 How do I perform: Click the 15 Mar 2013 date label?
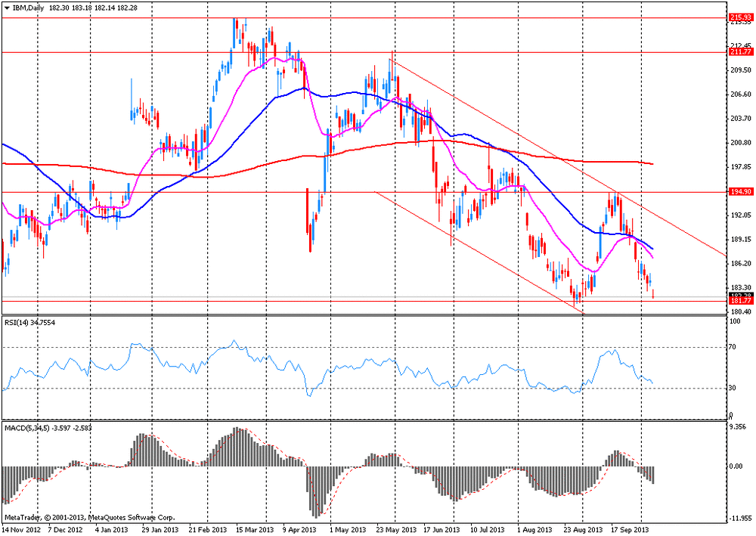click(x=255, y=530)
